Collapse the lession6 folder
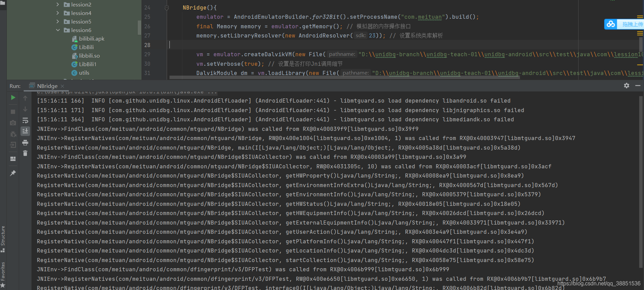Screen dimensions: 644x290 pyautogui.click(x=58, y=30)
